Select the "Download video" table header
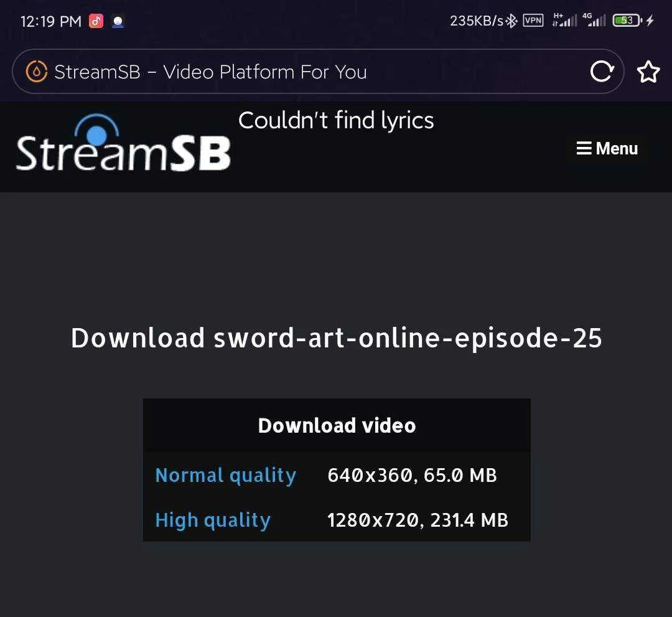672x617 pixels. pos(337,426)
